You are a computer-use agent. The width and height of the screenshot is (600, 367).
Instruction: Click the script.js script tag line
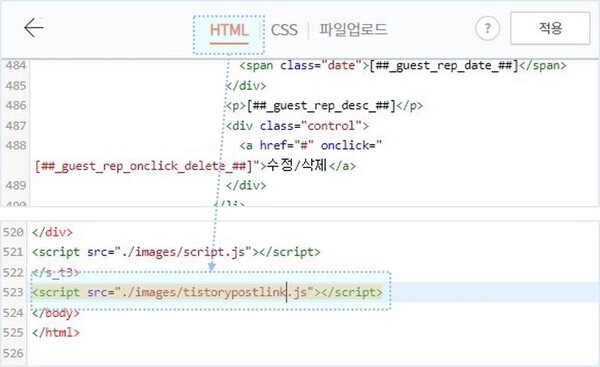click(176, 252)
